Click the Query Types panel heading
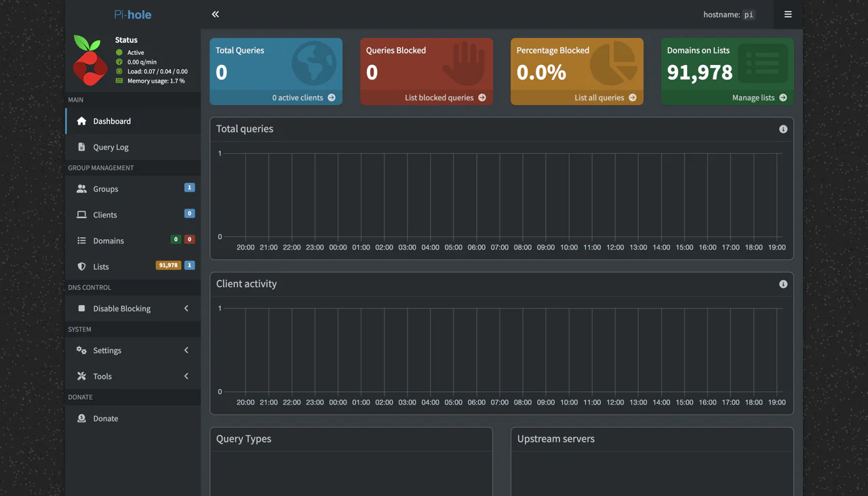This screenshot has width=868, height=496. [x=243, y=439]
